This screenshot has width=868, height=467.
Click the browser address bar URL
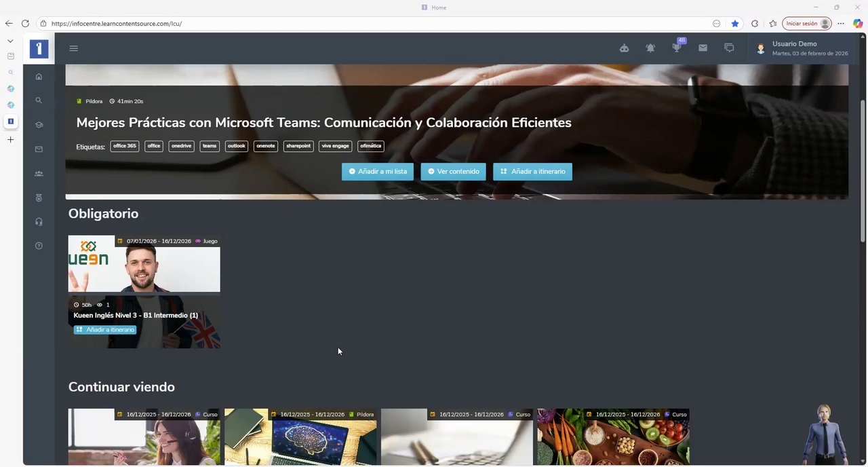[117, 24]
